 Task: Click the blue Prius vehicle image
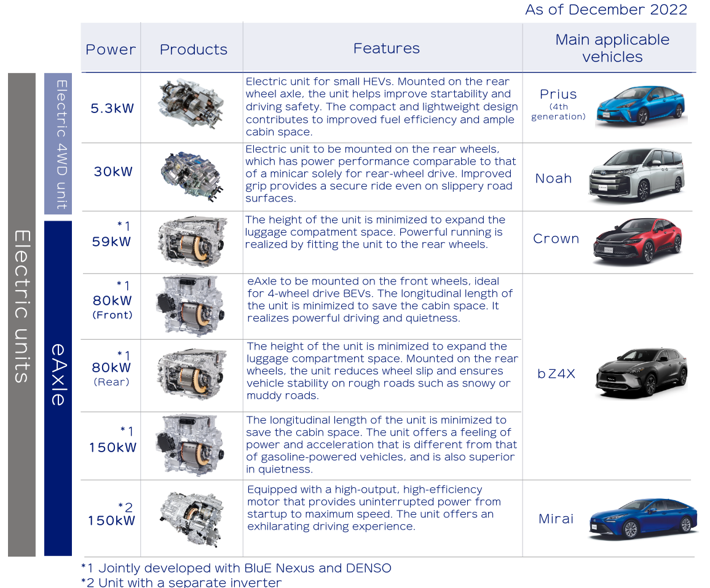pos(641,106)
